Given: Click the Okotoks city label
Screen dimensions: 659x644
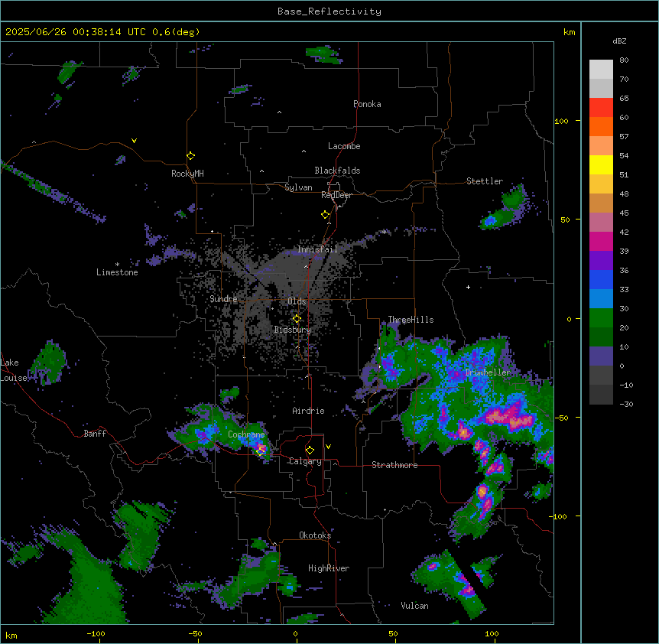Looking at the screenshot, I should pos(315,535).
